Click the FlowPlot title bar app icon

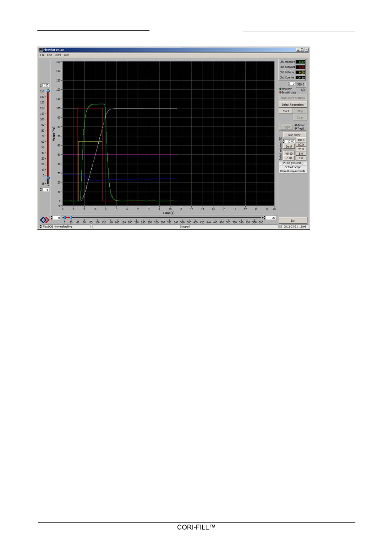coord(41,50)
